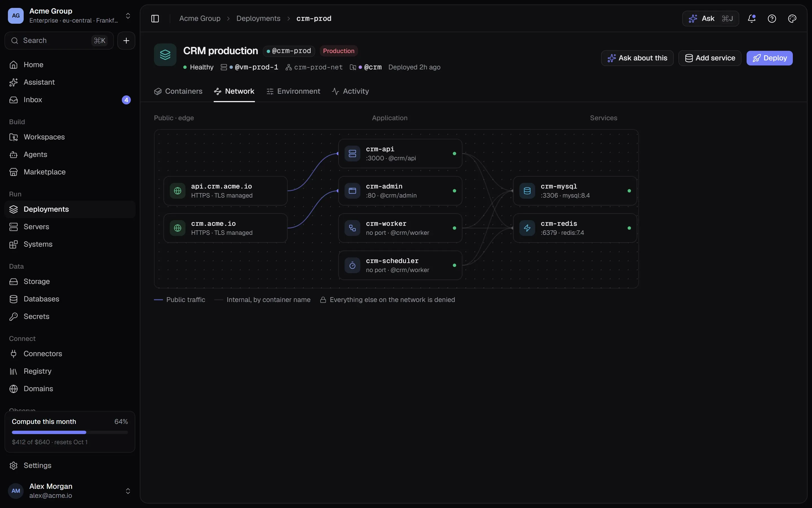Click the crm-scheduler timer icon
The height and width of the screenshot is (508, 812).
[352, 265]
